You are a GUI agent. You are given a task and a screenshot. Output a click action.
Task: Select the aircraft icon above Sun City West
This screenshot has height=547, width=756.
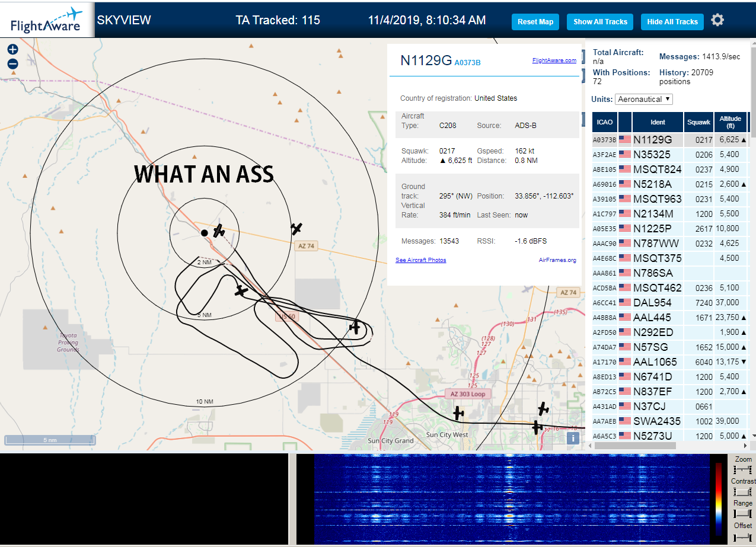(458, 413)
